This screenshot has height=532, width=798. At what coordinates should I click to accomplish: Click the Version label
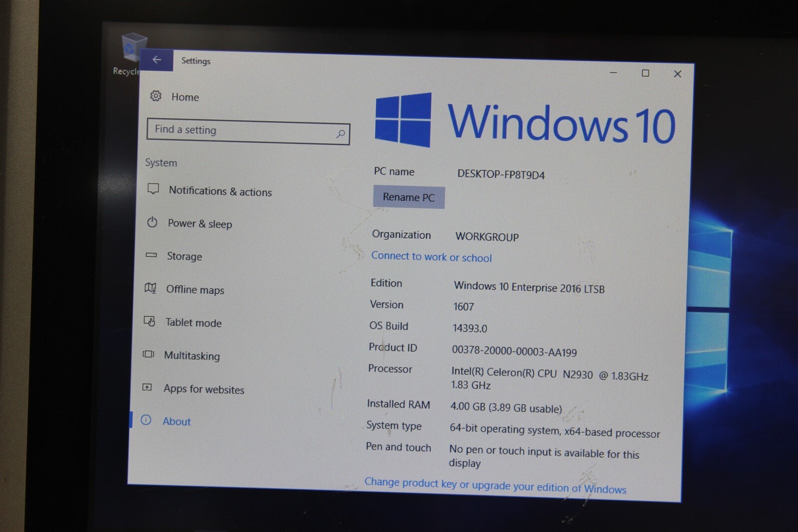tap(387, 304)
